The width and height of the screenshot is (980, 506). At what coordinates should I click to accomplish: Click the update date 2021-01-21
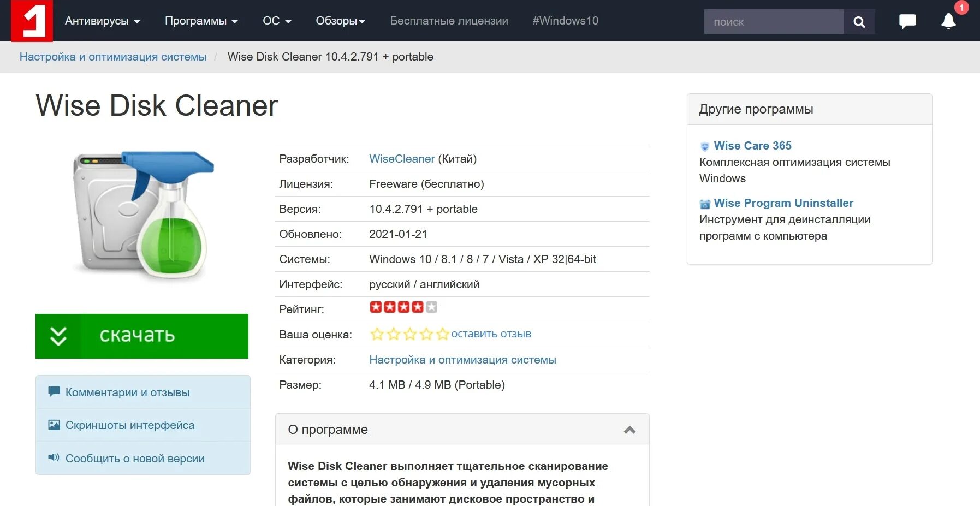point(398,234)
